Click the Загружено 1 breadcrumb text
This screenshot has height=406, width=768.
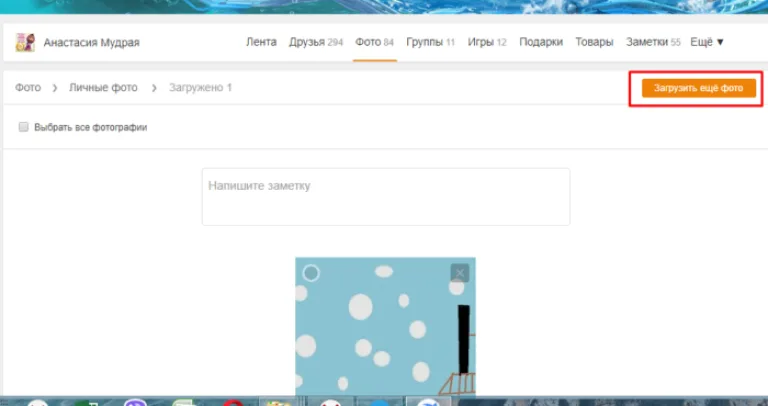[200, 88]
